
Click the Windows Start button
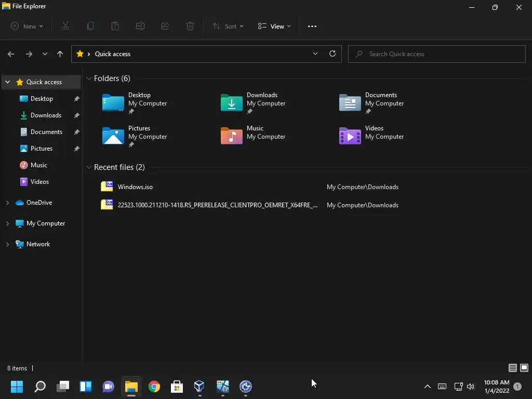click(x=17, y=387)
